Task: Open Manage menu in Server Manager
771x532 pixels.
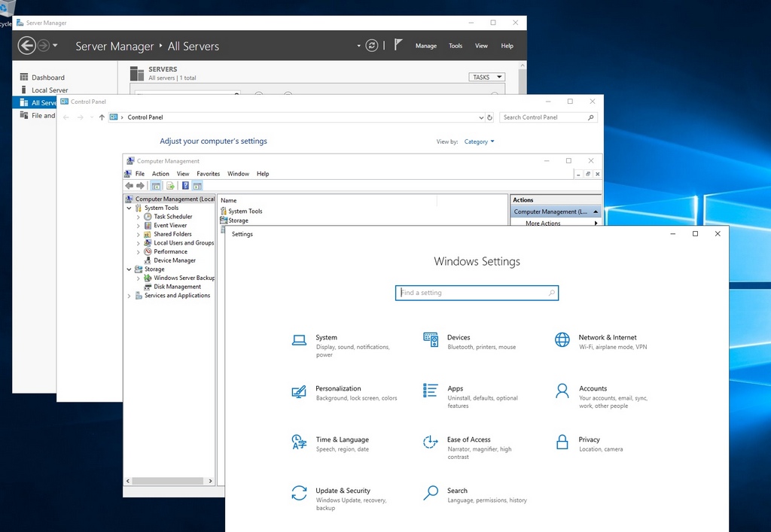Action: pyautogui.click(x=426, y=46)
